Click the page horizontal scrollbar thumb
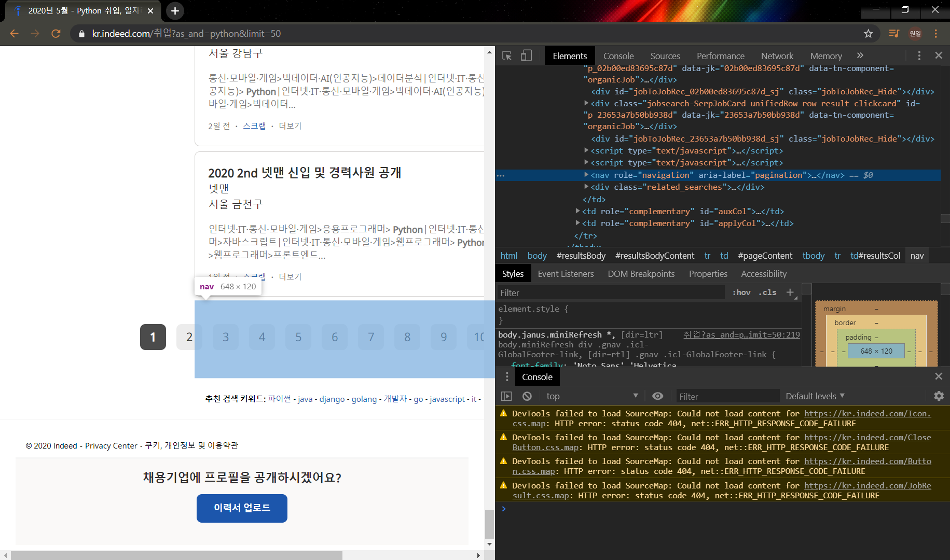 click(176, 555)
